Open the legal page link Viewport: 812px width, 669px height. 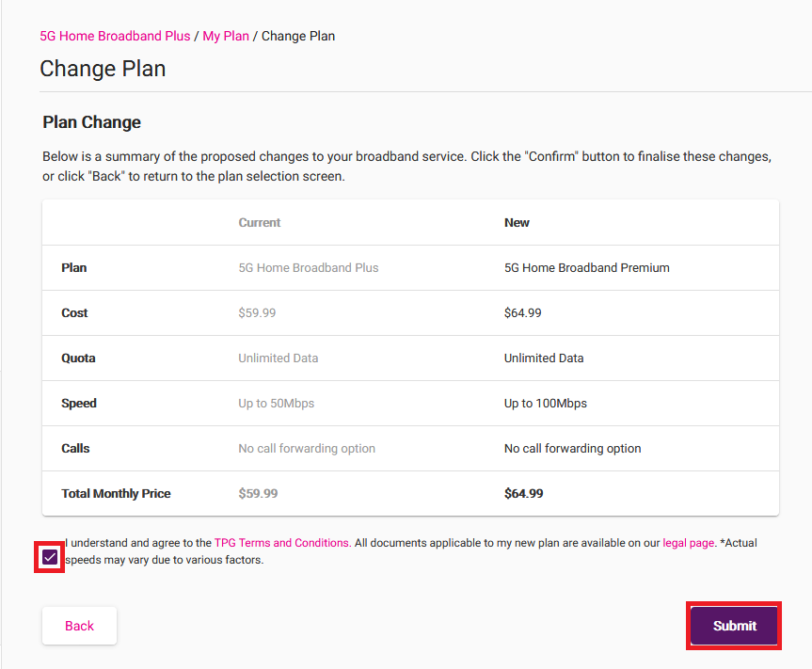point(688,543)
